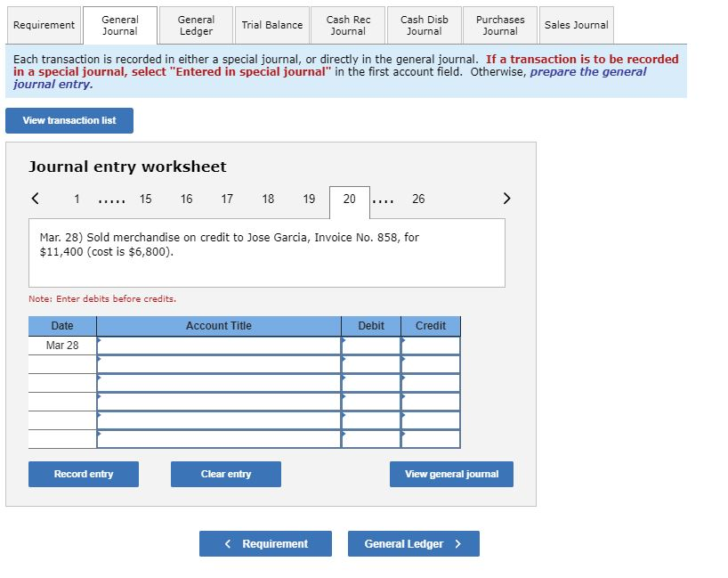Viewport: 728px width, 578px height.
Task: Open the Sales Journal tab
Action: tap(576, 25)
